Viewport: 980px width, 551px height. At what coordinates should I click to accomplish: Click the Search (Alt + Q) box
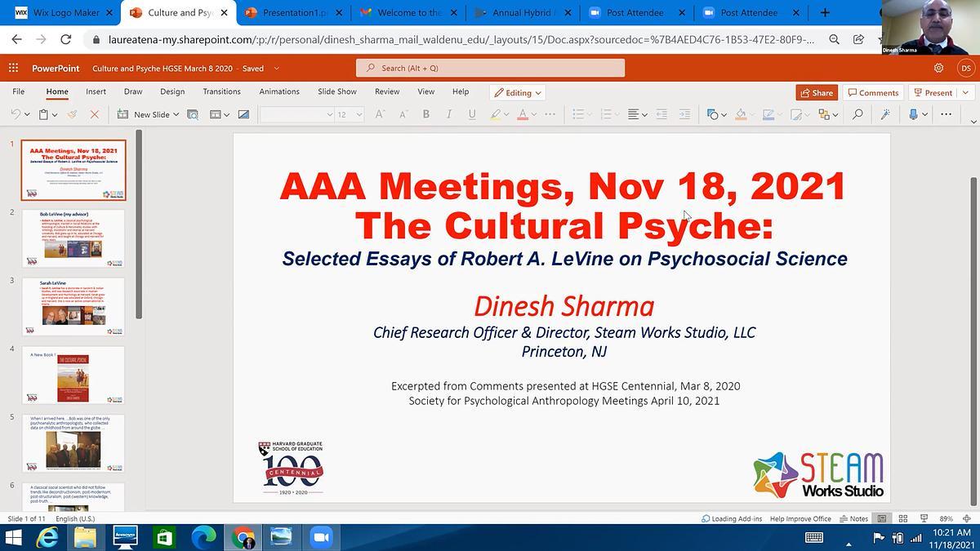pyautogui.click(x=490, y=69)
